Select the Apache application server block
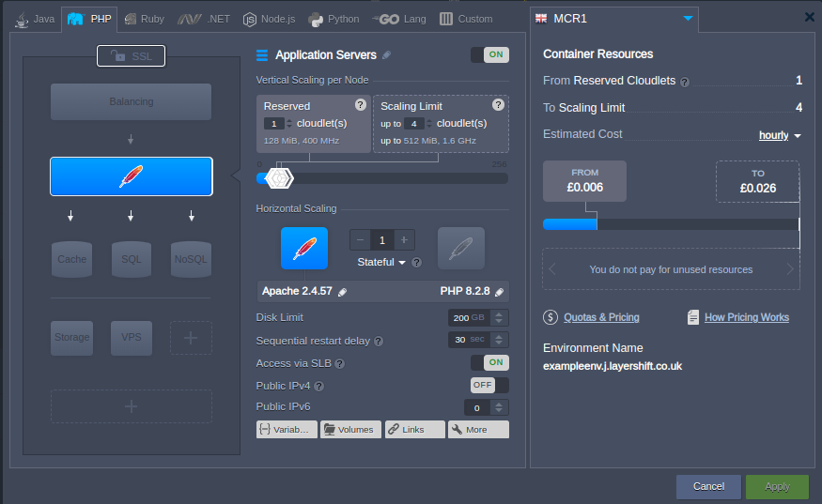Screen dimensions: 822x504 pos(132,176)
